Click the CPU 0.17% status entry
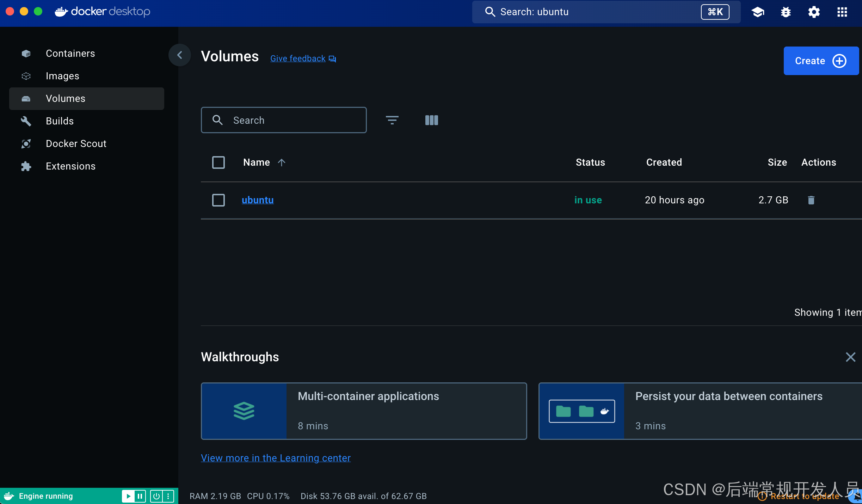This screenshot has width=862, height=504. pyautogui.click(x=268, y=496)
